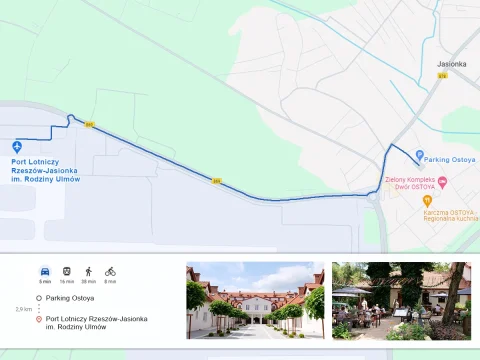Click the road shield near the airport roundabout
480x360 pixels.
coord(89,125)
